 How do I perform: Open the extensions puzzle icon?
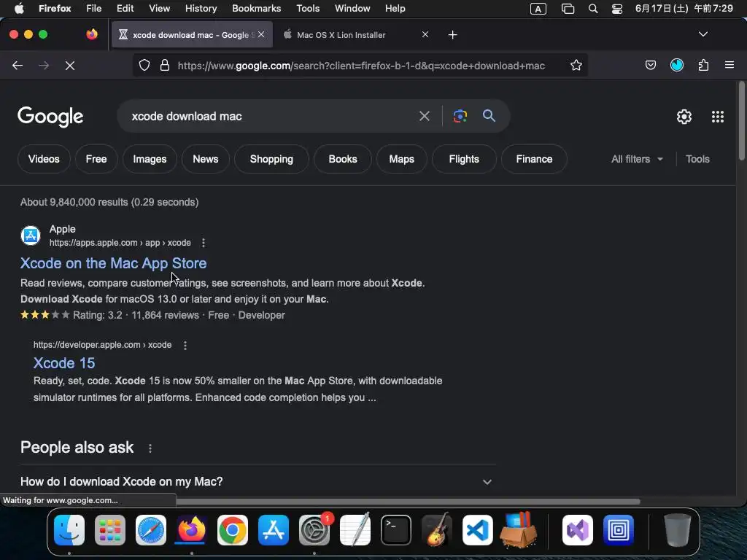click(703, 65)
